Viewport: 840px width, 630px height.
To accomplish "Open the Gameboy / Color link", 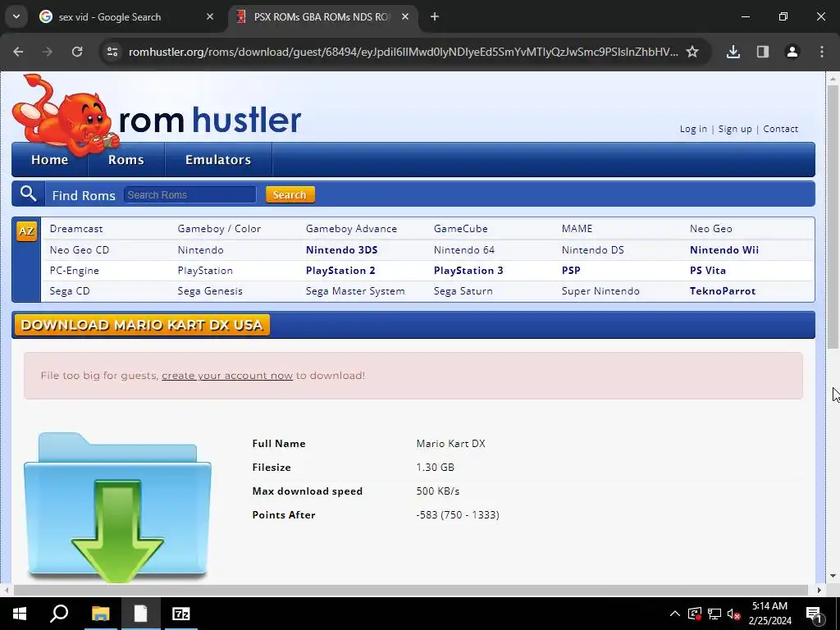I will (219, 229).
